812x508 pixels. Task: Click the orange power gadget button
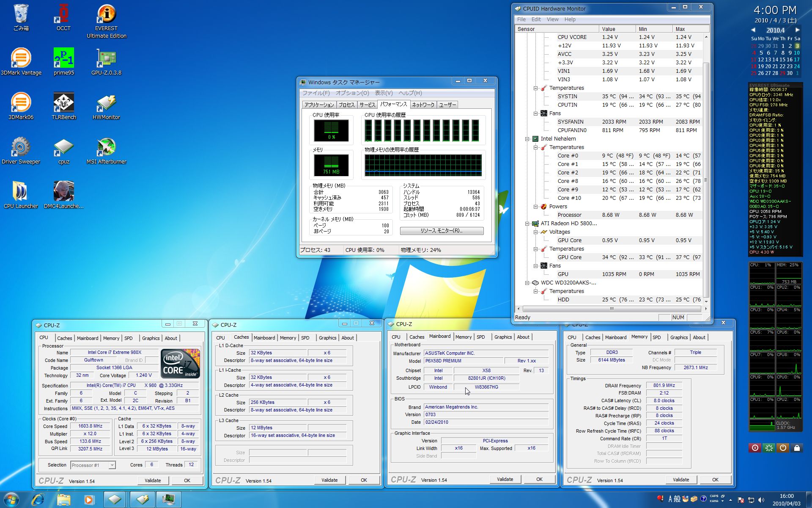point(783,448)
